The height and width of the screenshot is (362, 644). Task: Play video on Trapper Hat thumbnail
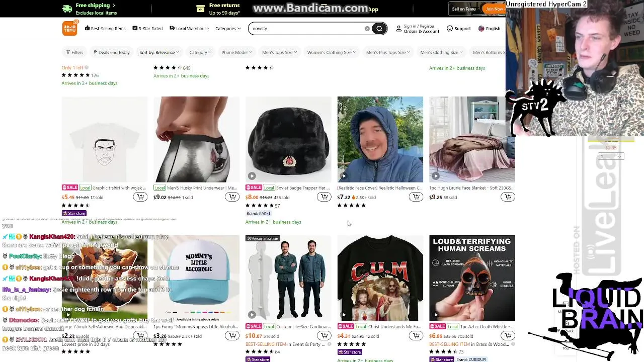coord(252,176)
